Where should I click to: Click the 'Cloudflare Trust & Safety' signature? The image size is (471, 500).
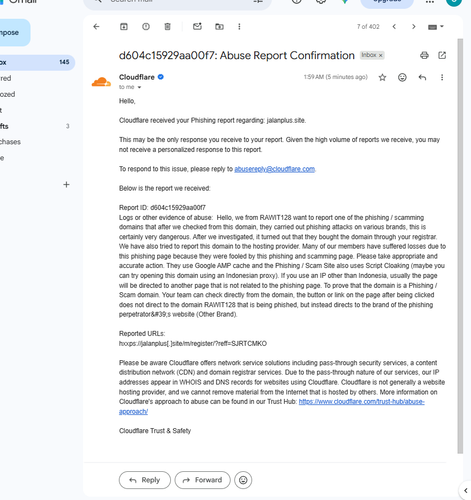click(x=155, y=431)
